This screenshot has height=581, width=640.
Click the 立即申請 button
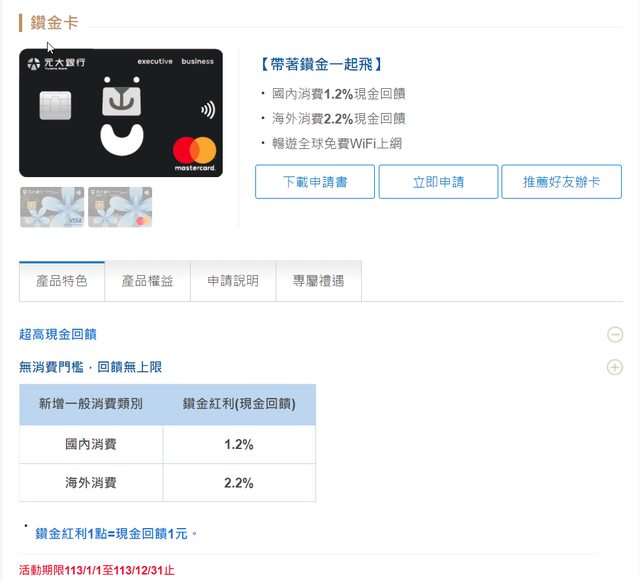(x=438, y=182)
